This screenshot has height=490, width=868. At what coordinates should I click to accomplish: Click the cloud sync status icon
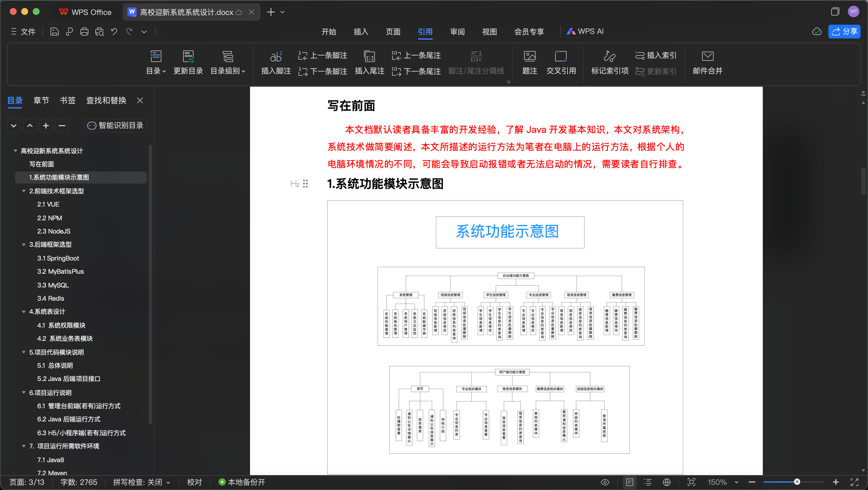point(817,32)
